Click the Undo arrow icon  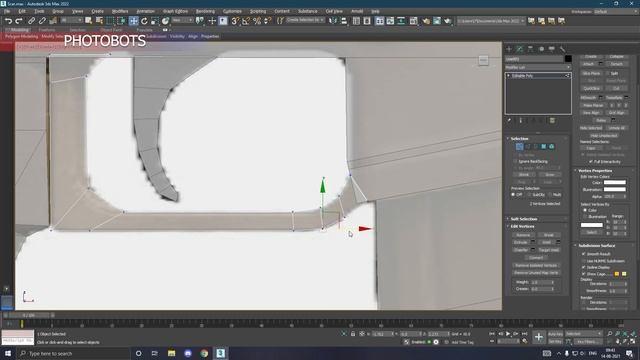tap(8, 21)
